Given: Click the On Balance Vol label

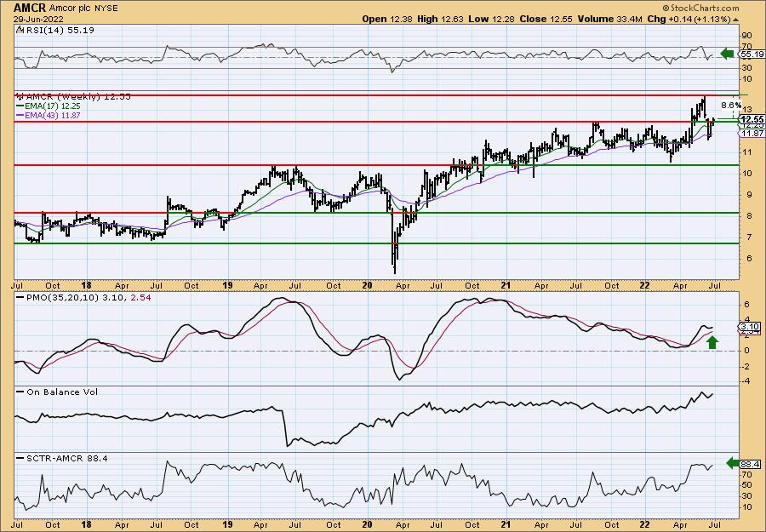Looking at the screenshot, I should coord(57,392).
